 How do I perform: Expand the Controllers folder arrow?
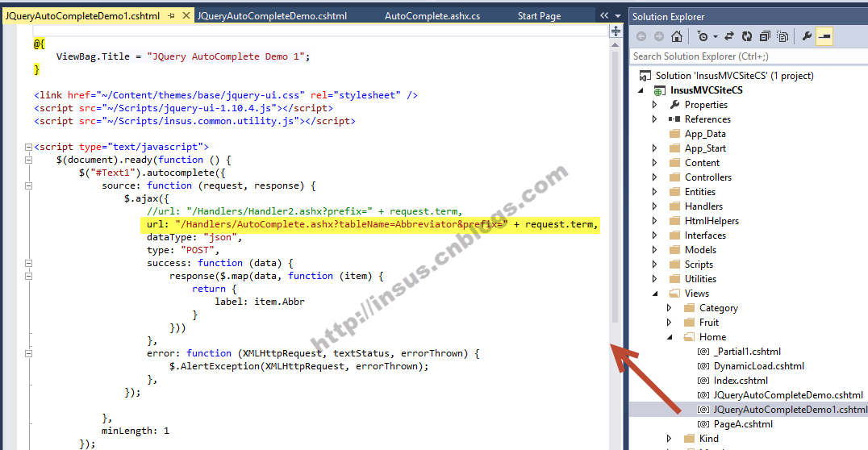coord(655,177)
